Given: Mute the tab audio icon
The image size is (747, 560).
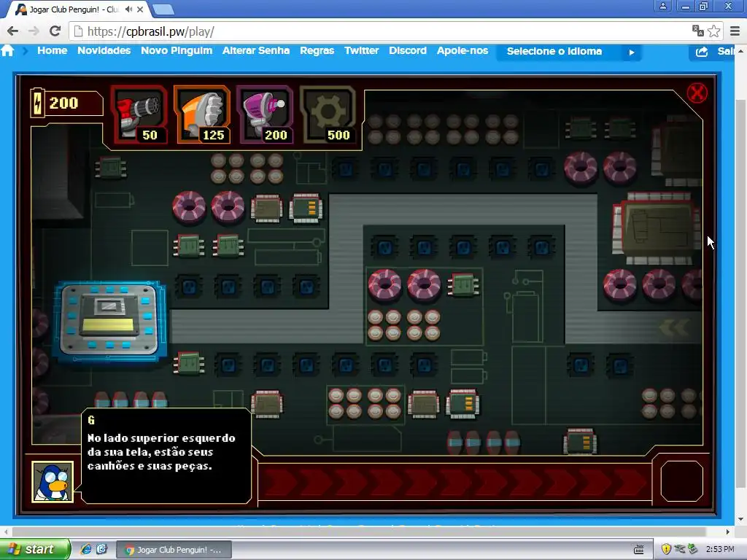Looking at the screenshot, I should pyautogui.click(x=128, y=9).
